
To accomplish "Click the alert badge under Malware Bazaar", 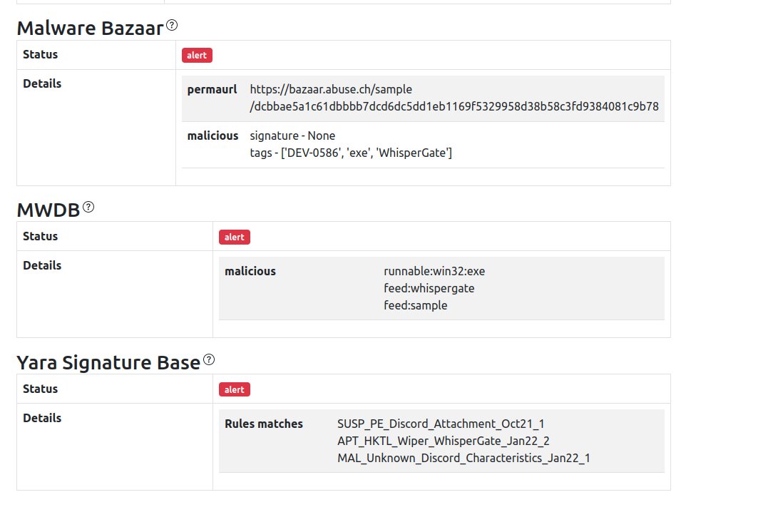I will 197,55.
